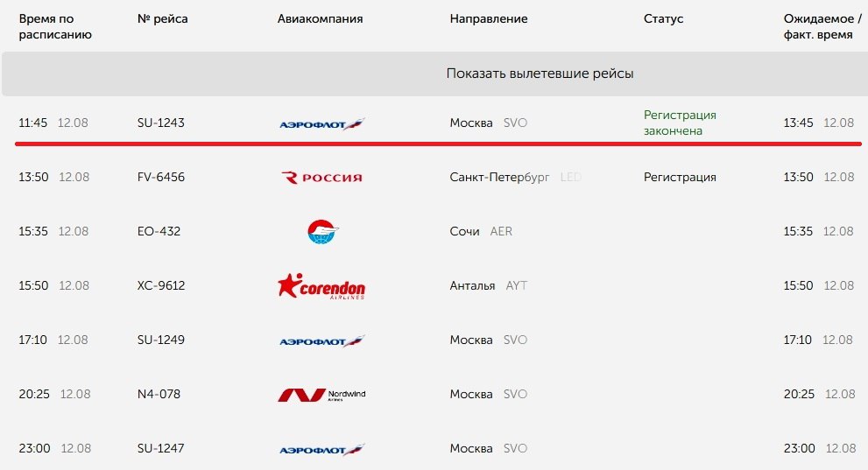The width and height of the screenshot is (868, 470).
Task: Click the Corendon Airlines logo
Action: [321, 286]
